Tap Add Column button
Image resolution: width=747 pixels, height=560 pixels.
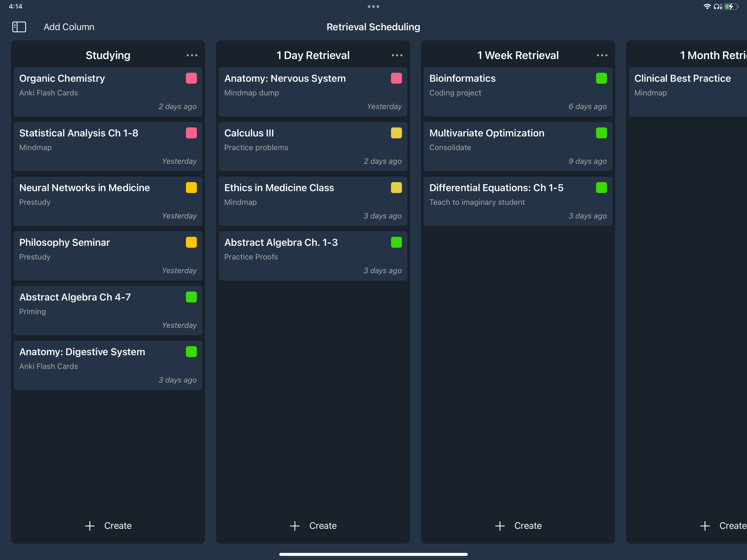click(69, 27)
